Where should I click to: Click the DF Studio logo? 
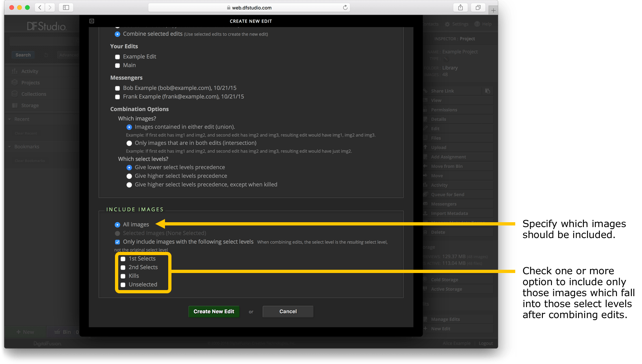(x=46, y=26)
